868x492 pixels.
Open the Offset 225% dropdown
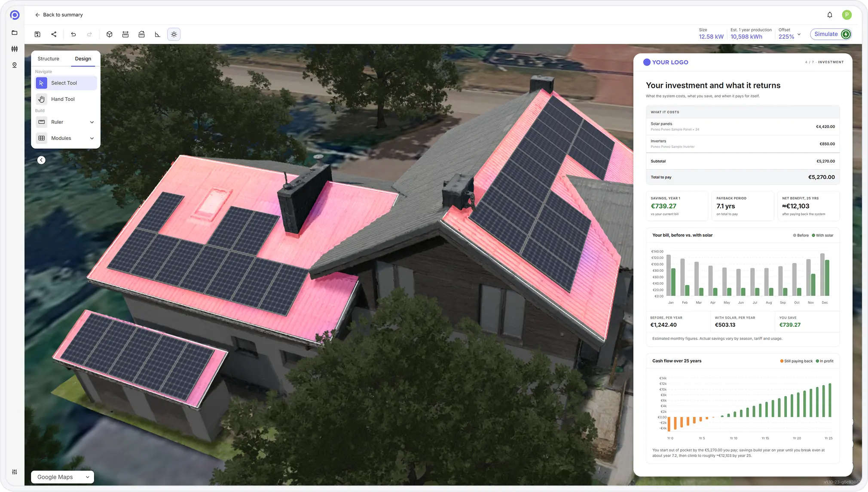tap(790, 34)
